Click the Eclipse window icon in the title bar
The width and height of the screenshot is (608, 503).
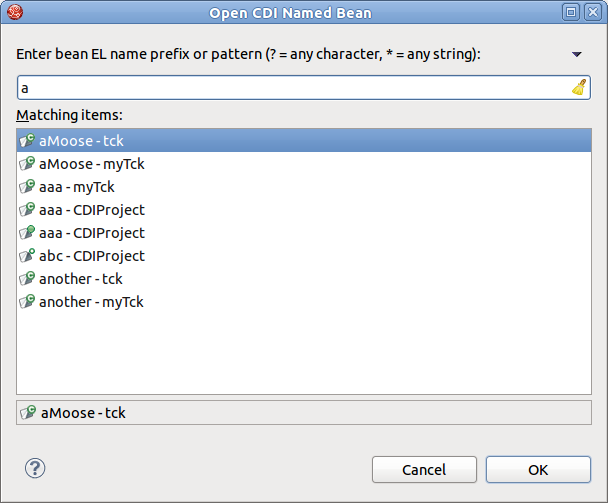[x=13, y=12]
